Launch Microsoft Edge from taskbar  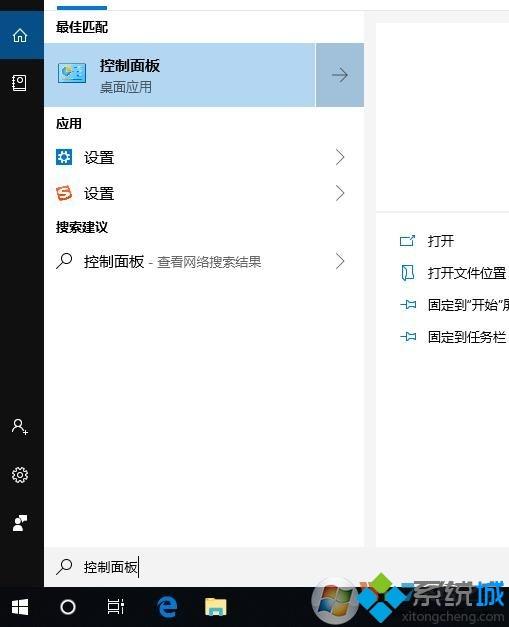pos(167,607)
